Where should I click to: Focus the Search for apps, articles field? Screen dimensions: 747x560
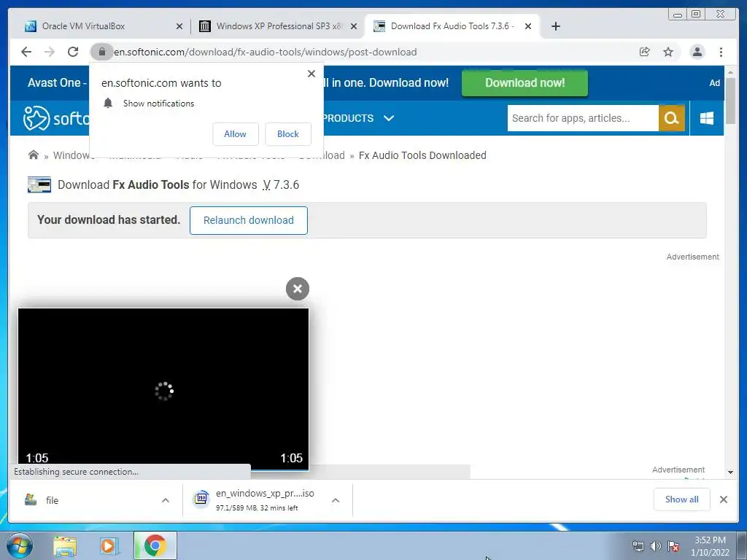tap(583, 118)
